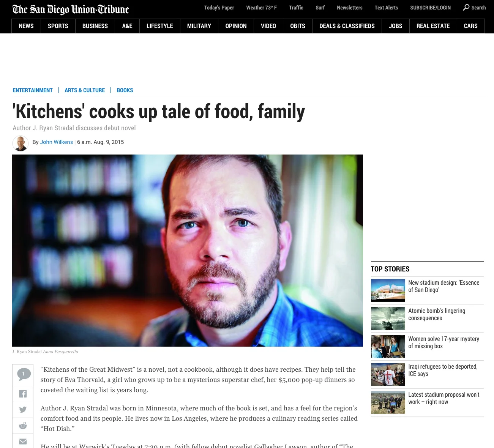Image resolution: width=494 pixels, height=448 pixels.
Task: Open the comments bubble icon
Action: (23, 375)
